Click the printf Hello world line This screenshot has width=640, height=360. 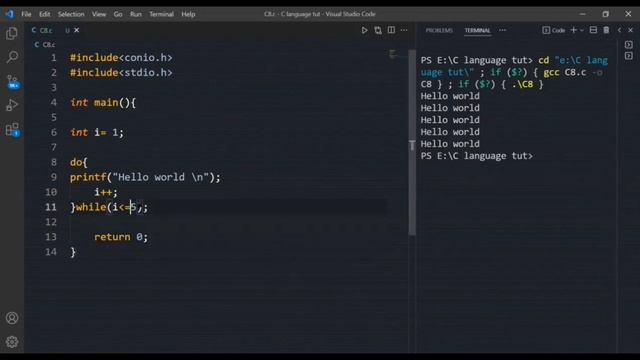[x=145, y=177]
